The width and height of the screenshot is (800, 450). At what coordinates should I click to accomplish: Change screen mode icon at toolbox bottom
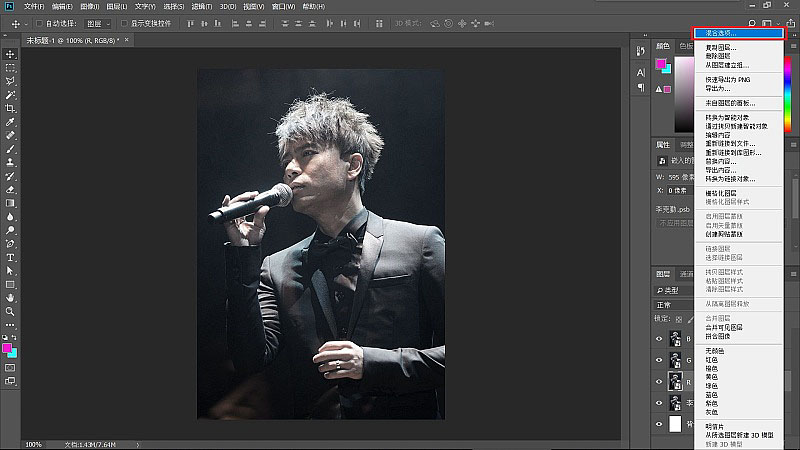[x=10, y=381]
